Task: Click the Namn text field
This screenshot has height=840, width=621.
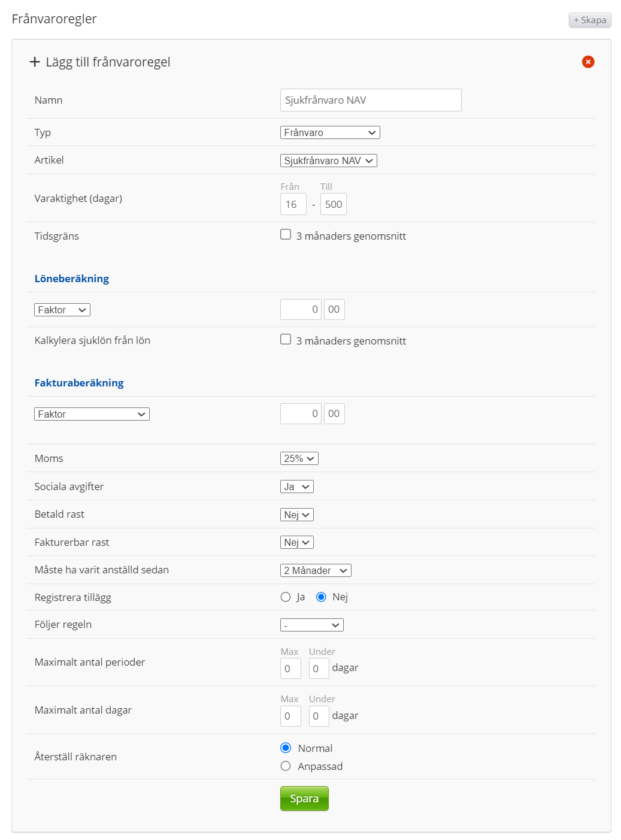Action: click(371, 100)
